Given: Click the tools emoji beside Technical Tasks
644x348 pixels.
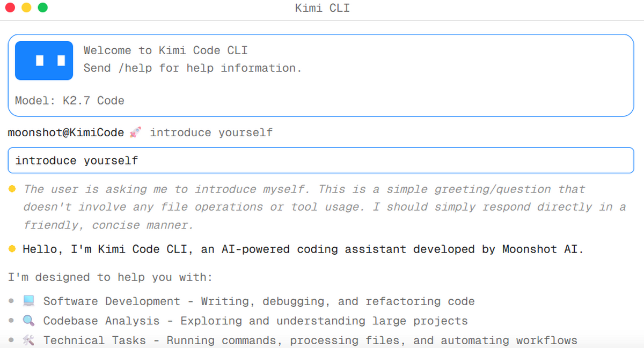Looking at the screenshot, I should pos(29,340).
